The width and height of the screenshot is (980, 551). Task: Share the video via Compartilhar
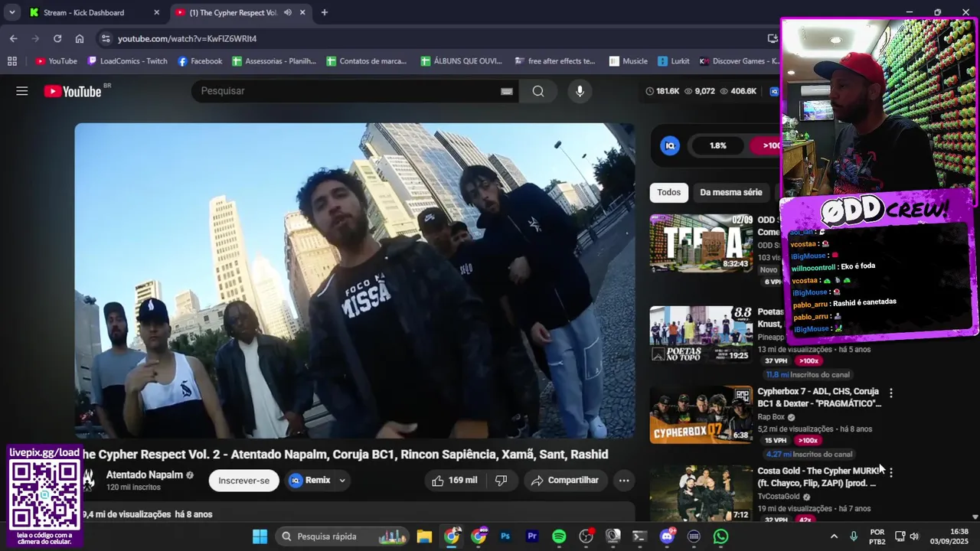tap(565, 481)
